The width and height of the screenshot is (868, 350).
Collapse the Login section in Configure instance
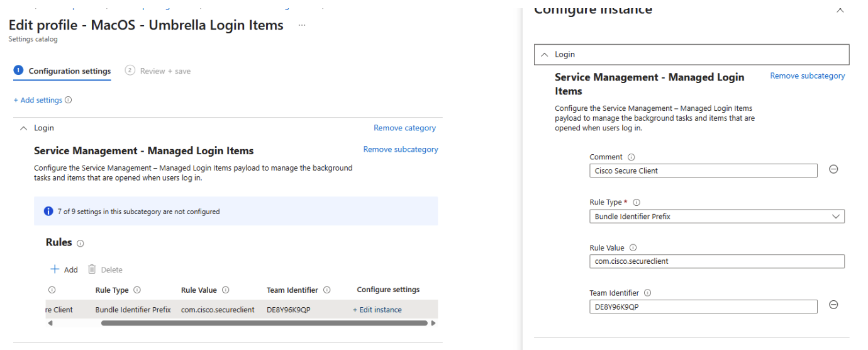(x=545, y=55)
